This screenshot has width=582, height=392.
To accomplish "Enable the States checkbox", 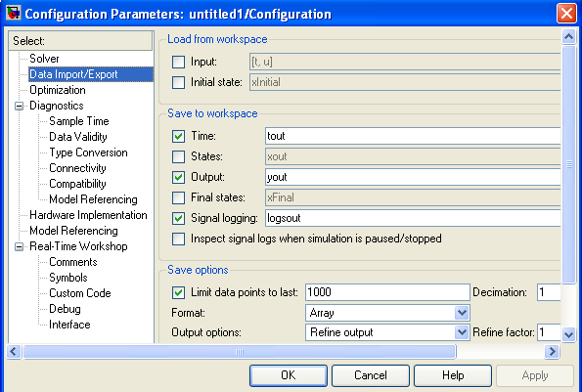I will click(178, 156).
